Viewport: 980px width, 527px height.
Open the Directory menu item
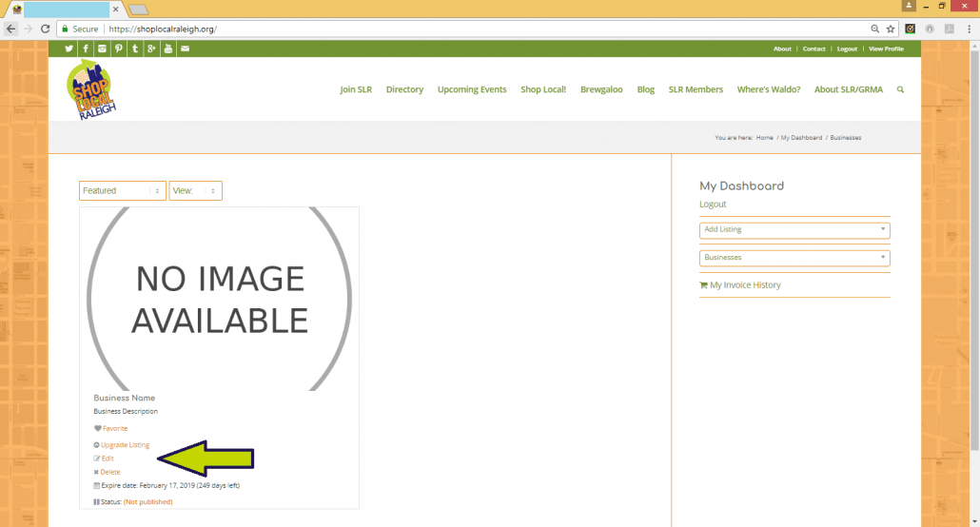[404, 89]
